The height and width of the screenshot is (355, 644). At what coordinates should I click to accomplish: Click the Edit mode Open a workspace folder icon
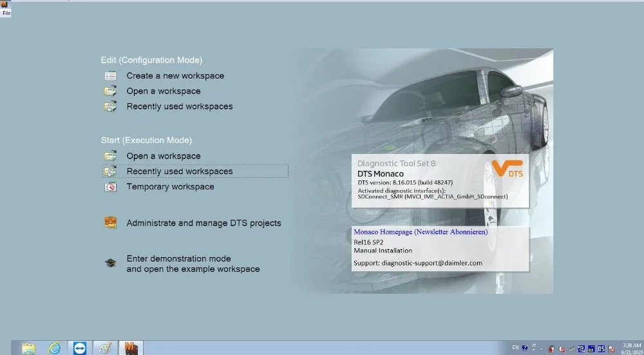click(x=111, y=91)
